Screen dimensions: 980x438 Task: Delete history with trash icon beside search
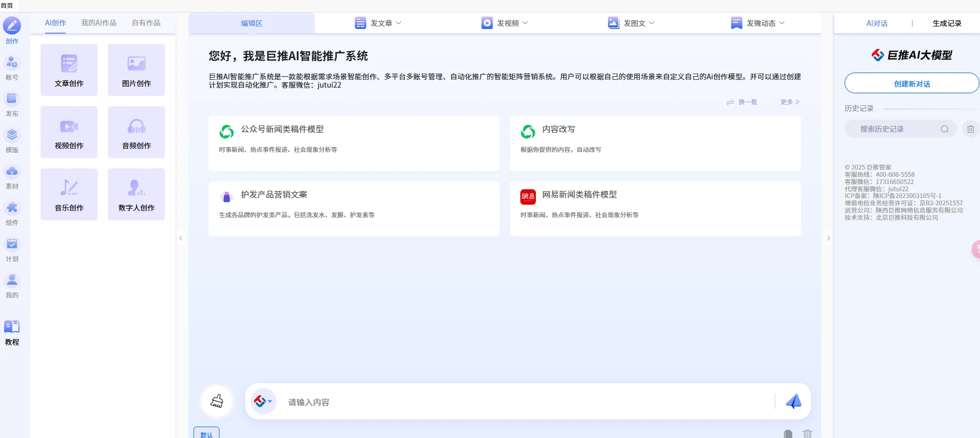971,129
